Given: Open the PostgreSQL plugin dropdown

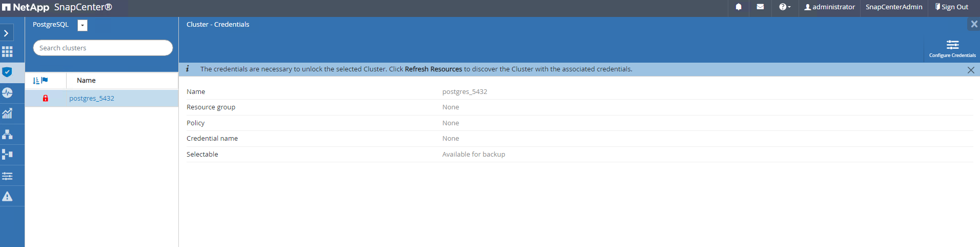Looking at the screenshot, I should (x=83, y=25).
